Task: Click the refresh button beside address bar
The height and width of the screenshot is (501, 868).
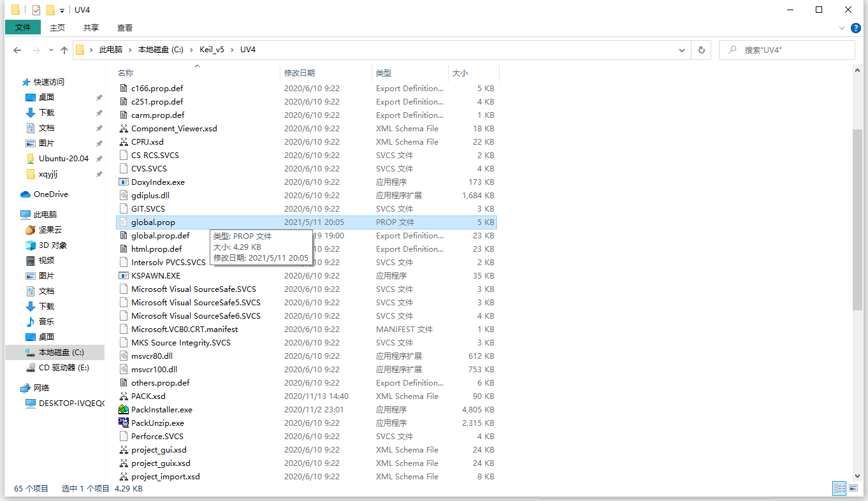Action: (x=702, y=50)
